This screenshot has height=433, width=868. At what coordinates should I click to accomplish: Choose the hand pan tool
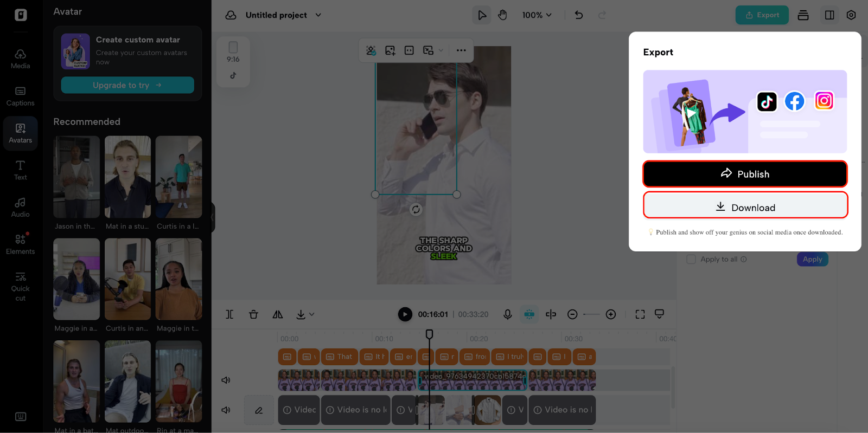[502, 15]
